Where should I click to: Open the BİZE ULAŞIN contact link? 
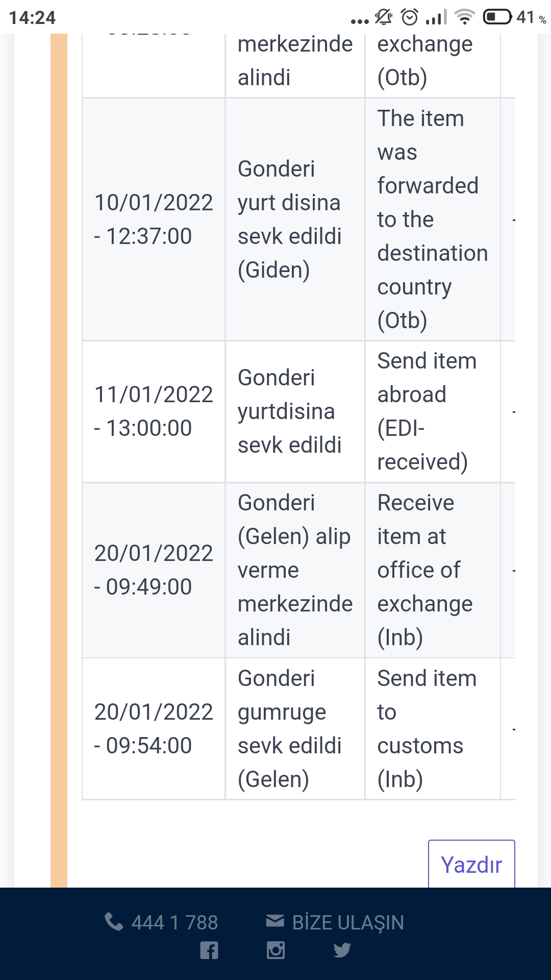[x=348, y=922]
